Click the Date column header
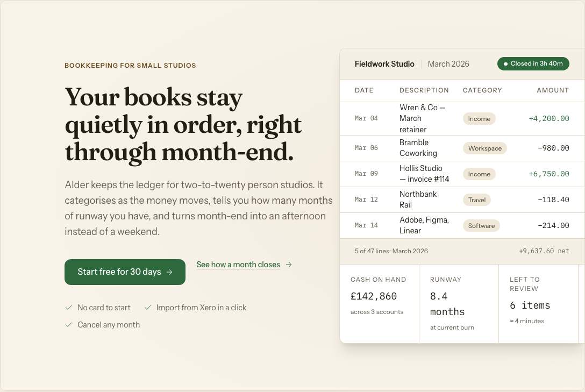Image resolution: width=585 pixels, height=392 pixels. pos(364,90)
